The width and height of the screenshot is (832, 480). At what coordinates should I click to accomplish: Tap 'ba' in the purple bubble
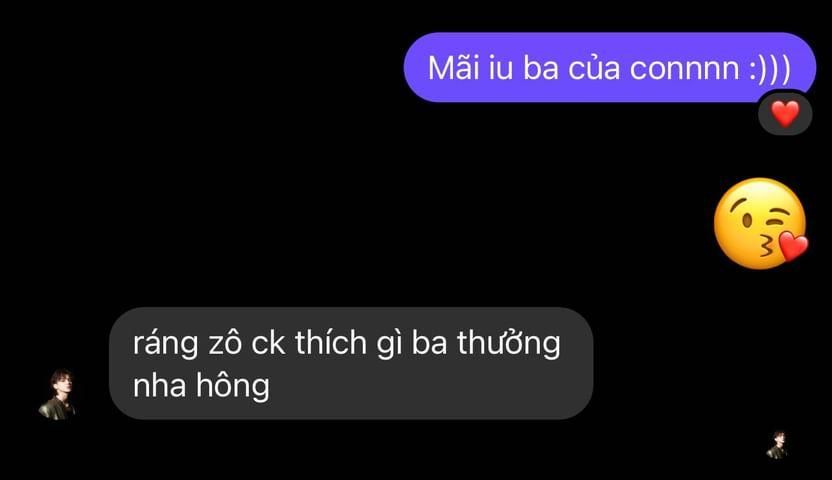tap(541, 68)
